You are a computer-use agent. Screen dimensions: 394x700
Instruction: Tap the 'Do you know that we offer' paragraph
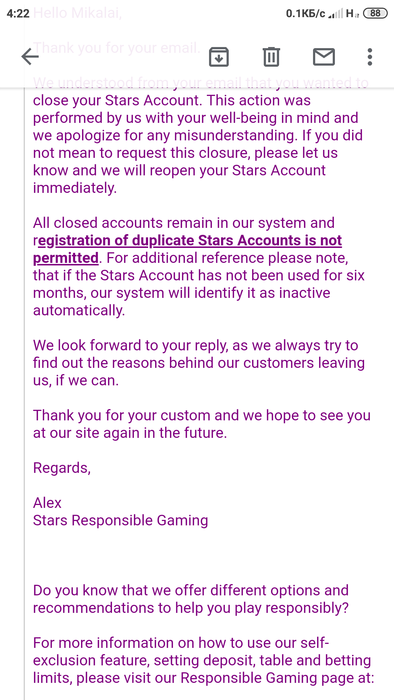pos(191,599)
